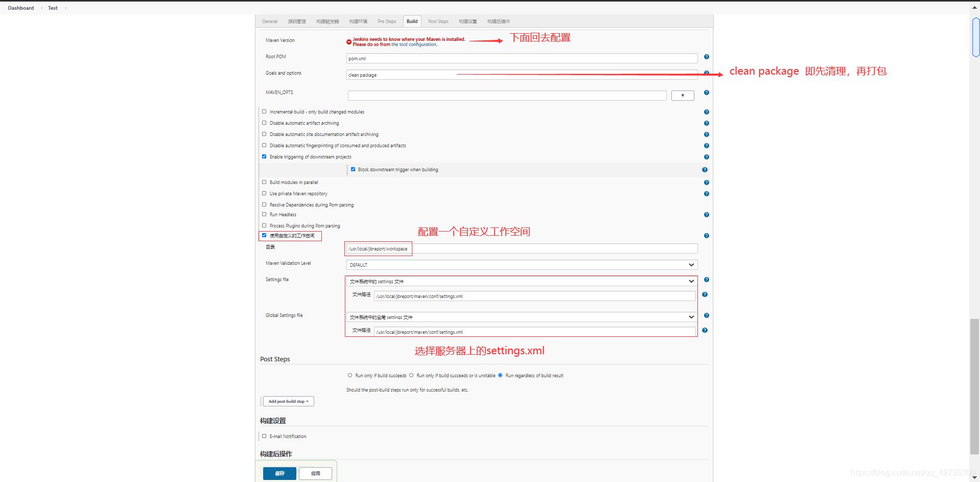Show help for 使用自定义的工作空间 option
Viewport: 980px width, 482px height.
(706, 236)
